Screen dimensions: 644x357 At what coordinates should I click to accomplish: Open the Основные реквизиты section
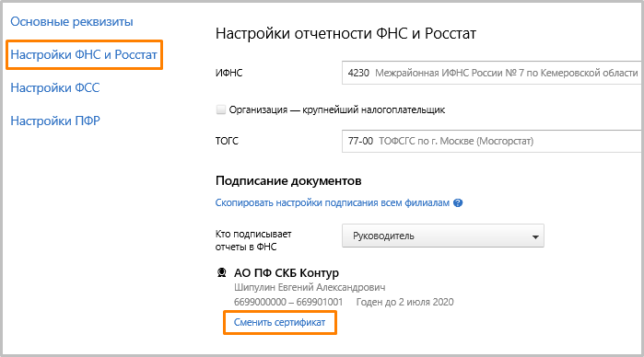point(72,21)
